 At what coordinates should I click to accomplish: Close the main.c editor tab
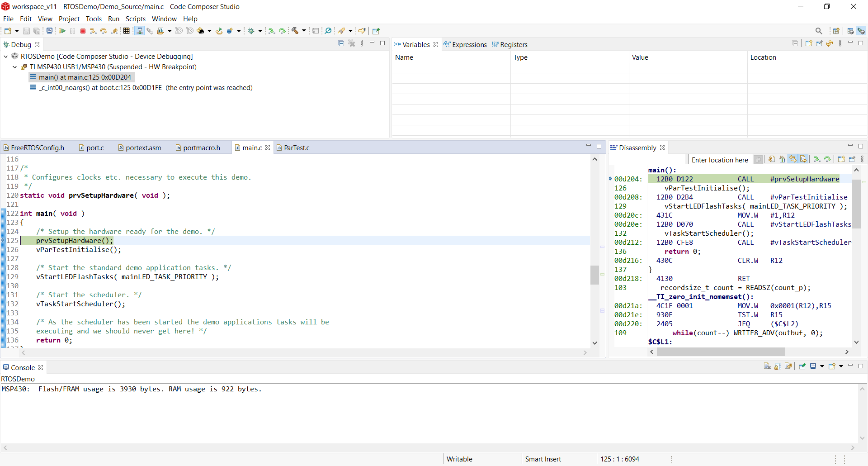[268, 148]
